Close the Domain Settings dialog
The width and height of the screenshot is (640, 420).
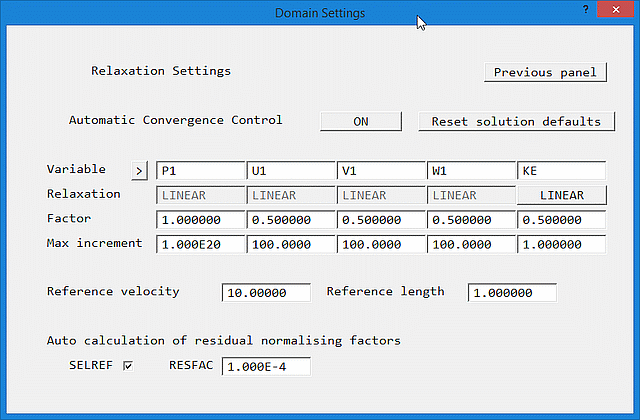tap(616, 11)
